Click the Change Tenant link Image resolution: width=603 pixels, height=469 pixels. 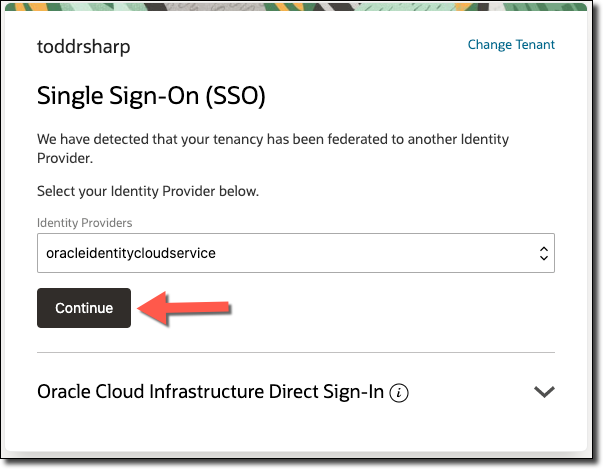tap(511, 45)
